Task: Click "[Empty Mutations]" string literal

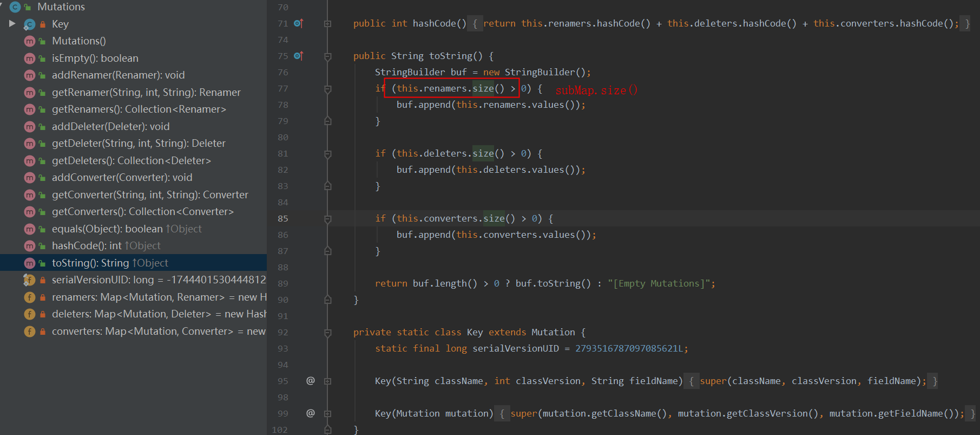Action: tap(659, 284)
